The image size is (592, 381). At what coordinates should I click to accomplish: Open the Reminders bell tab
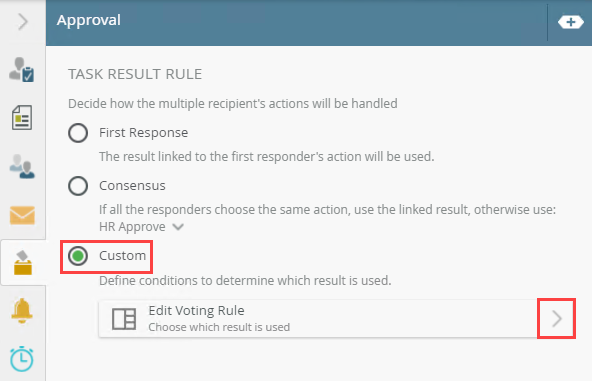22,310
